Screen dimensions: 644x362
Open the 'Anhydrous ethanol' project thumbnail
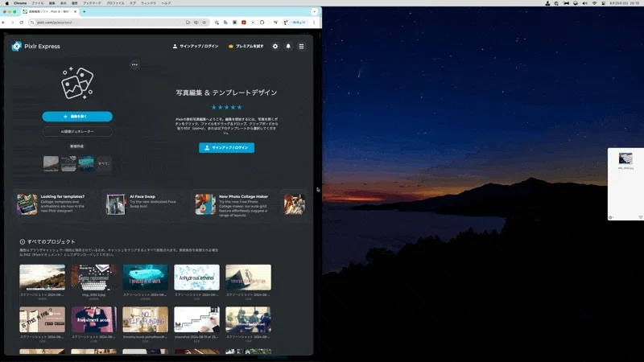[x=196, y=278]
